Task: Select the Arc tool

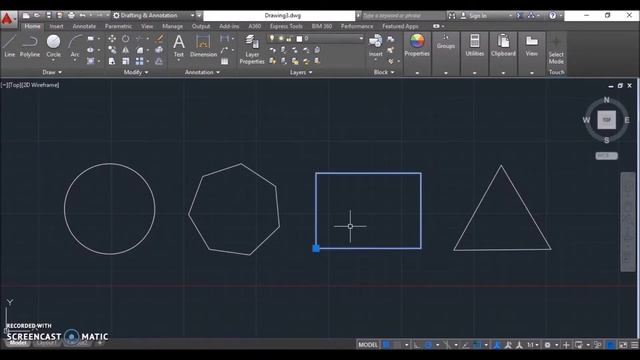Action: coord(75,46)
